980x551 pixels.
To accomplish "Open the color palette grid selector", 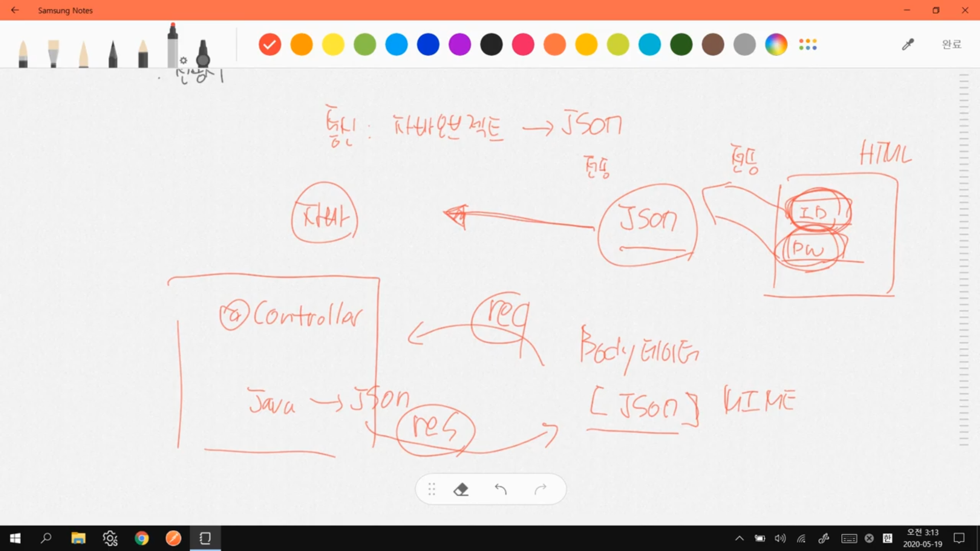I will [x=808, y=45].
